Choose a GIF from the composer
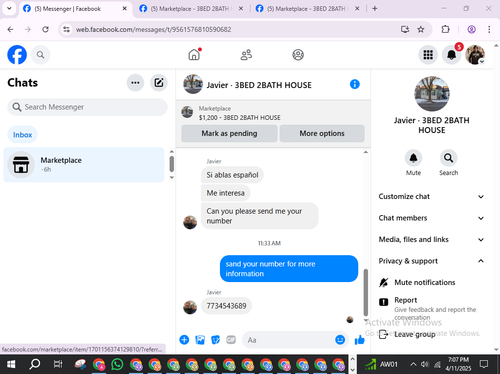This screenshot has height=374, width=500. pos(231,340)
